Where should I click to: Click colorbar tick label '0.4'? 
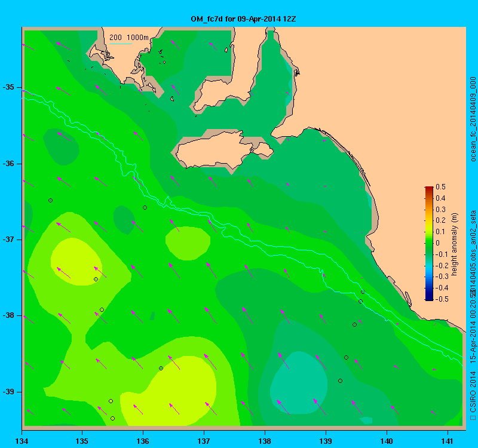pos(440,198)
